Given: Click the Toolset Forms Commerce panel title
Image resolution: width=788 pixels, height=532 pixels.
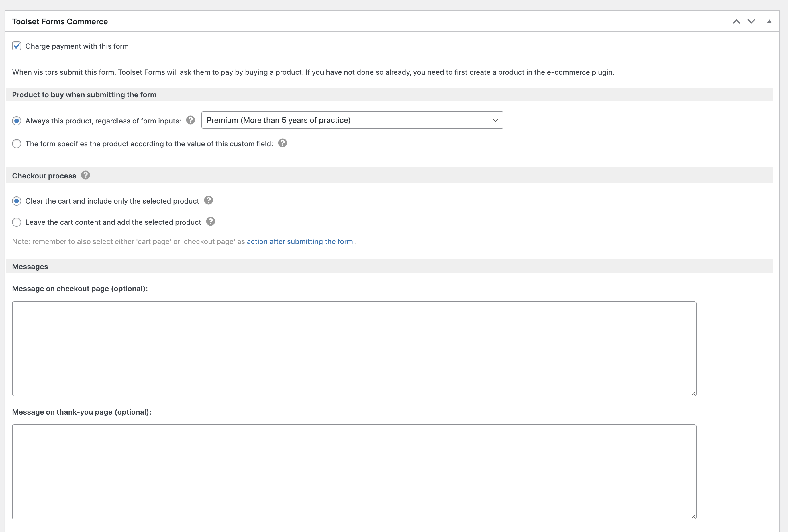Looking at the screenshot, I should tap(60, 22).
